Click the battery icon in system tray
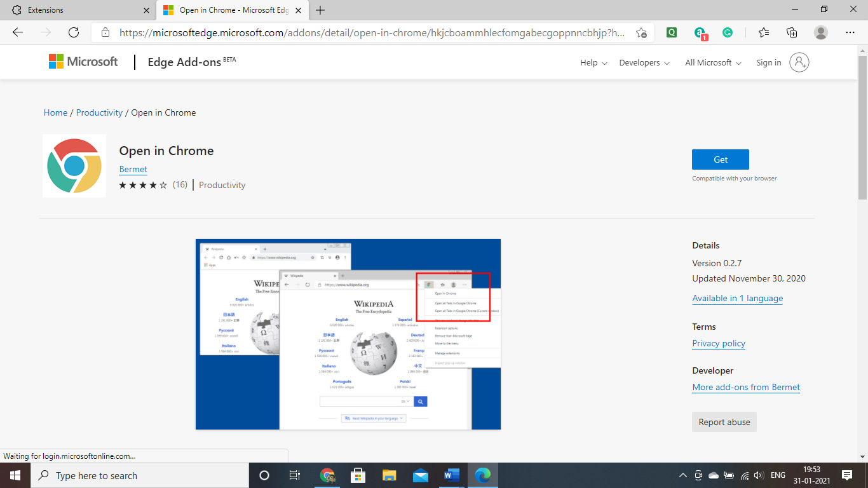The height and width of the screenshot is (488, 868). tap(729, 475)
